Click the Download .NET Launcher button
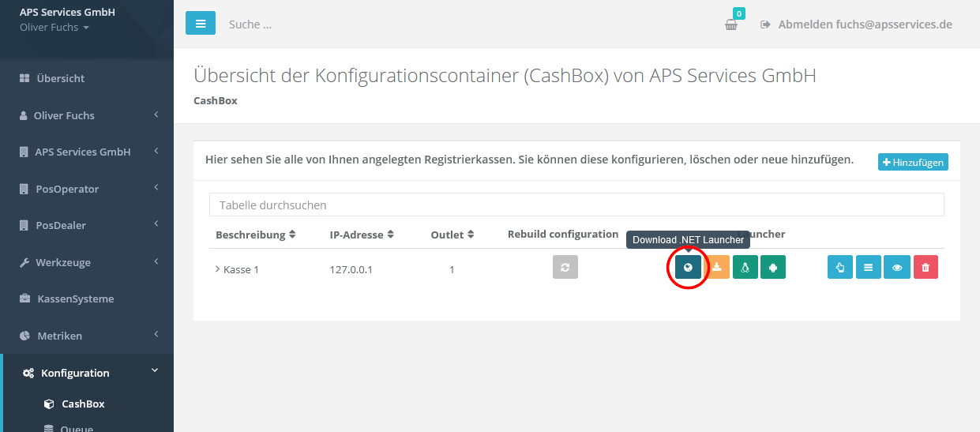 688,268
